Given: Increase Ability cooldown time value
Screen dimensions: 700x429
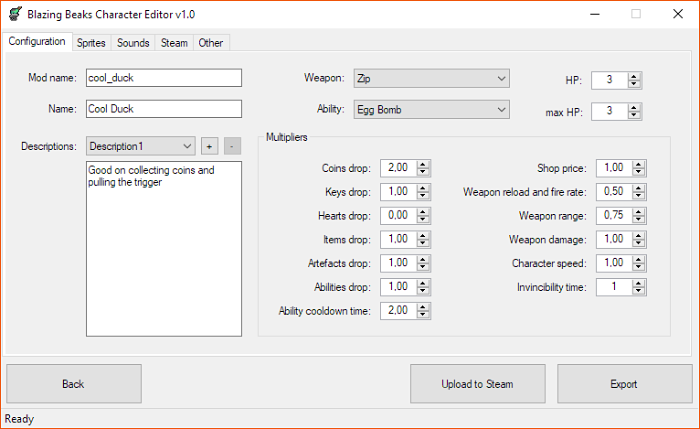Looking at the screenshot, I should pos(423,307).
